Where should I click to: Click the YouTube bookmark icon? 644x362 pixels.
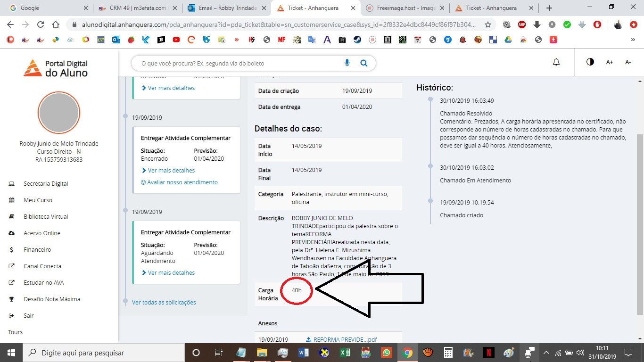(176, 40)
